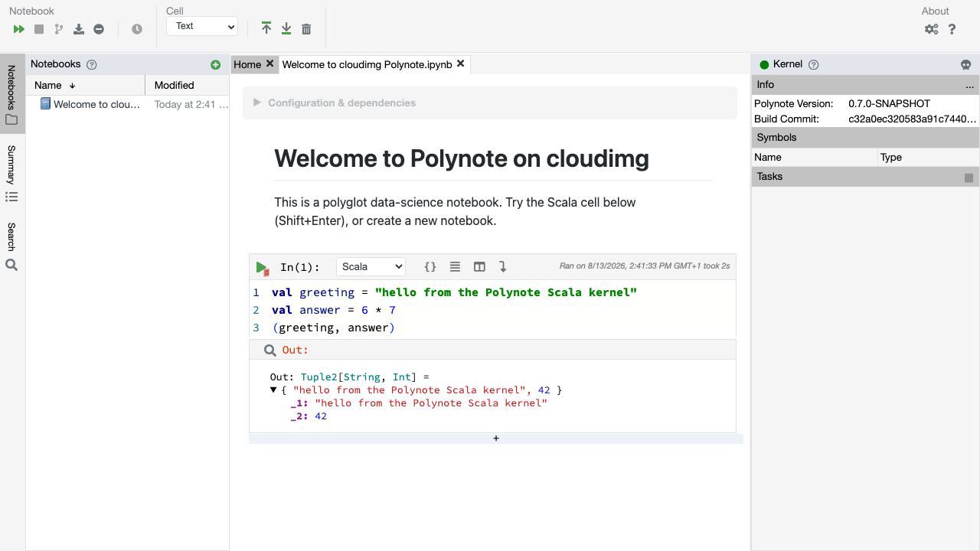This screenshot has height=551, width=980.
Task: Click the _1 output row
Action: [419, 403]
